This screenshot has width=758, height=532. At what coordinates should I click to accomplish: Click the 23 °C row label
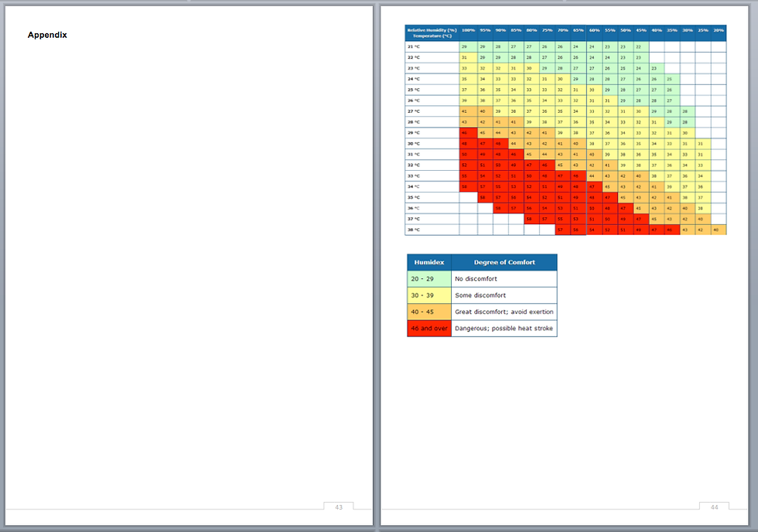414,68
